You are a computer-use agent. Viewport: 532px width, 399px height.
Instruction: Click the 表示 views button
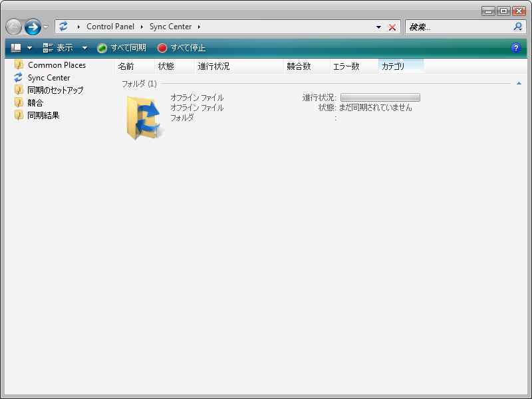(x=58, y=48)
